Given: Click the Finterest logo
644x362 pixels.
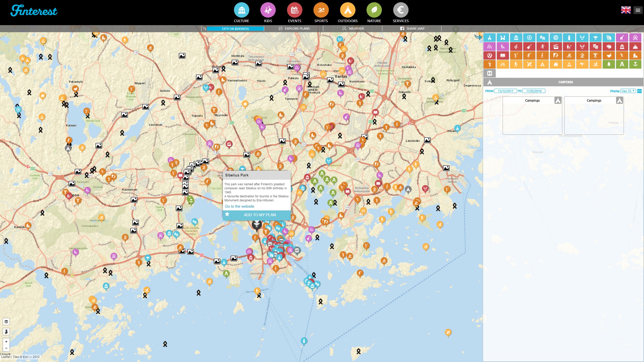Looking at the screenshot, I should click(34, 11).
